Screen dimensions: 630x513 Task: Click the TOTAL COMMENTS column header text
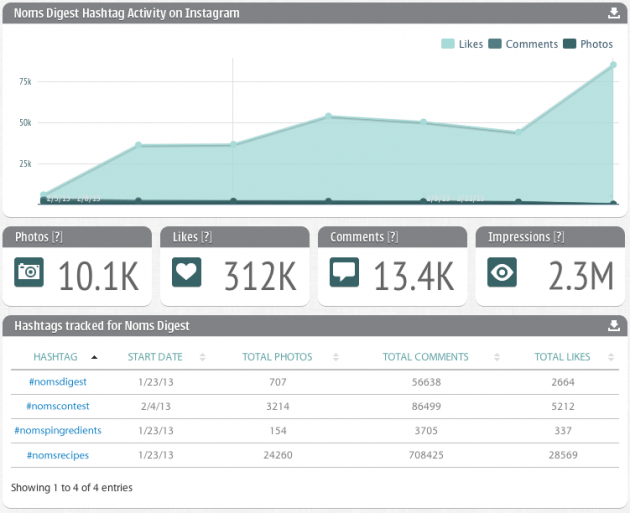425,357
